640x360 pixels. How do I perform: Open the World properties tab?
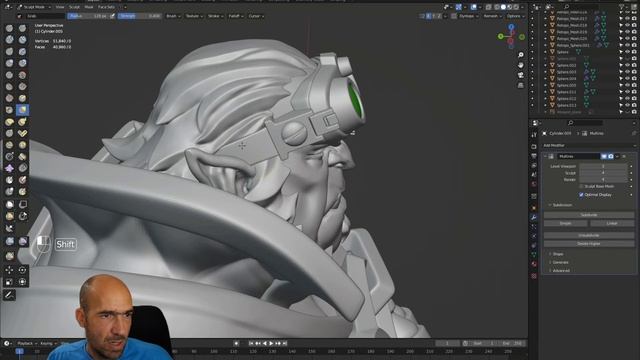[534, 184]
